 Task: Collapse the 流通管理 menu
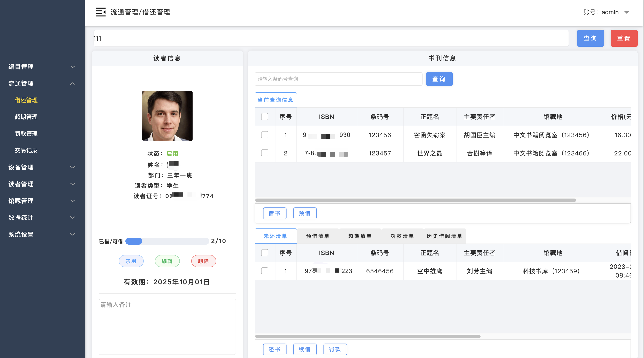(42, 83)
